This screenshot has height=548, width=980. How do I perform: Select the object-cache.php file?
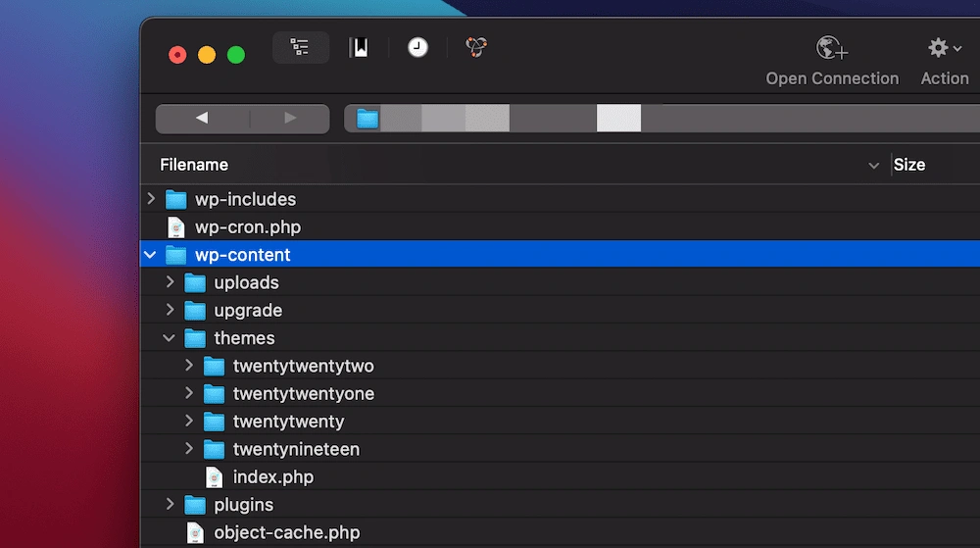pos(286,533)
